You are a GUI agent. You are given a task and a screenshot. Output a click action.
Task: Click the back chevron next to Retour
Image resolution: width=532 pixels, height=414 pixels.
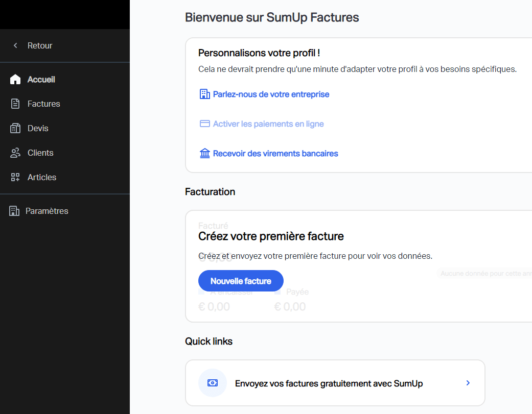click(15, 45)
